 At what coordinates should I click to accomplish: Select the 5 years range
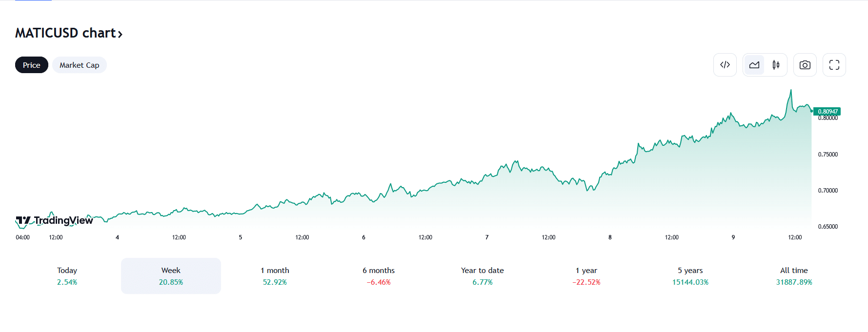click(x=690, y=276)
